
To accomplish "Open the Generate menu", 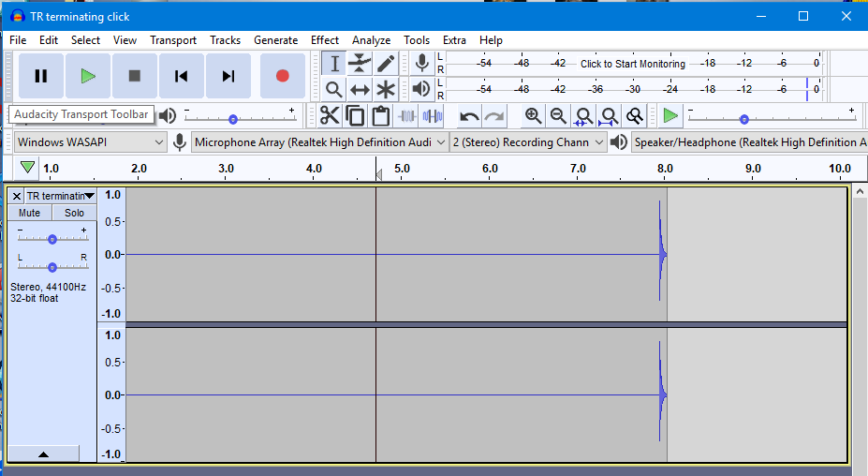I will click(x=275, y=40).
